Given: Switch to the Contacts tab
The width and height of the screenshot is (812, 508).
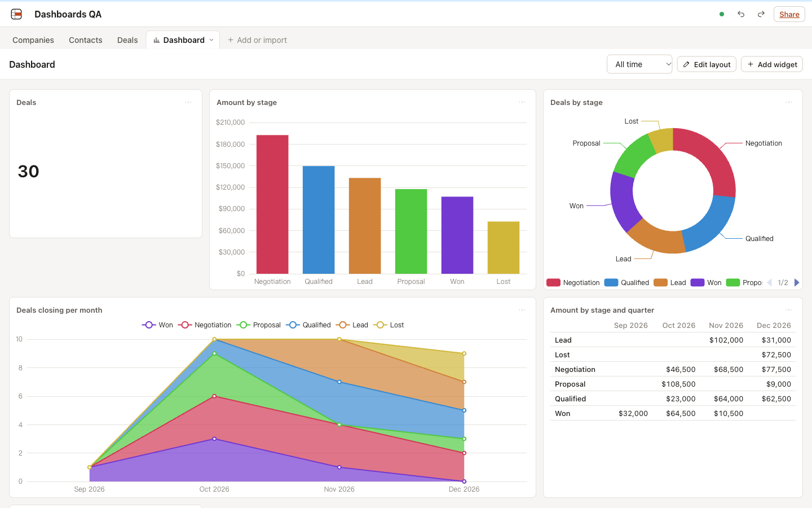Looking at the screenshot, I should click(86, 40).
